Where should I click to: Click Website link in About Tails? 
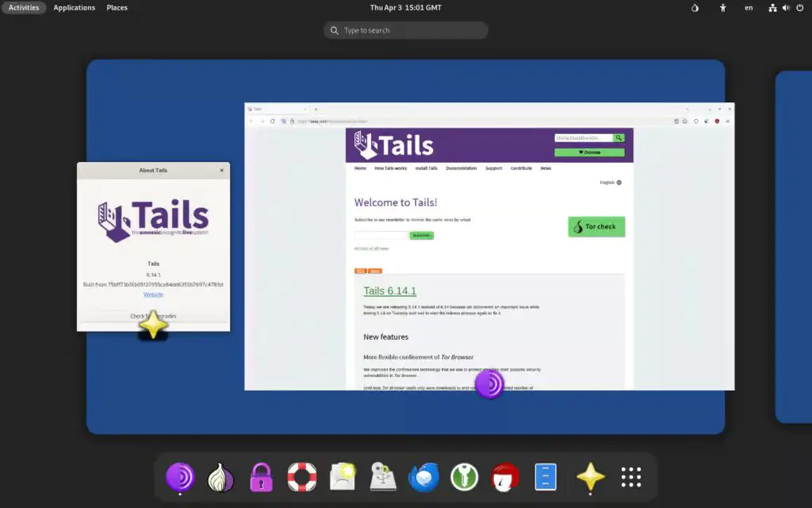pyautogui.click(x=153, y=294)
